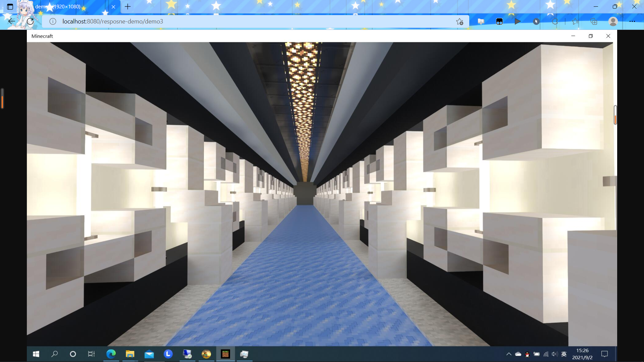Refresh the current page

(30, 21)
